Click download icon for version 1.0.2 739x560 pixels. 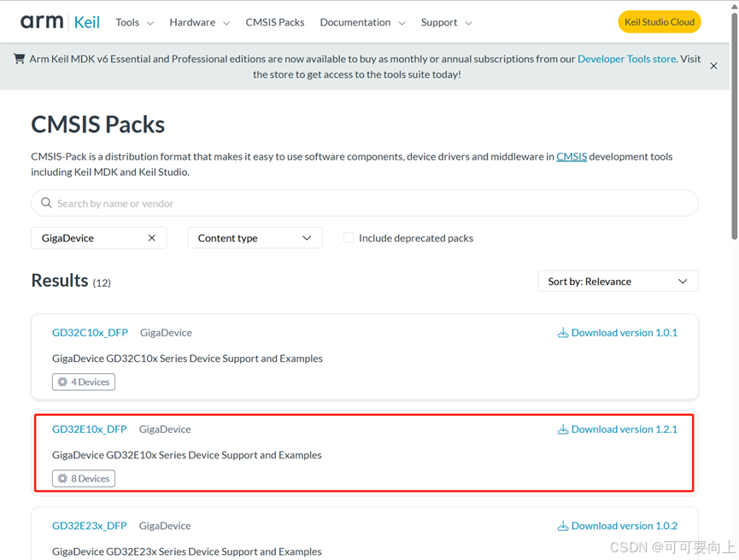563,526
